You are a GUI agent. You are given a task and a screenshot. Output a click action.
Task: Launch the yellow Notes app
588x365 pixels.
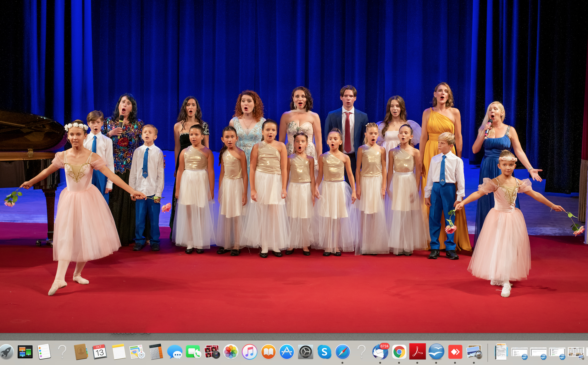tap(119, 352)
